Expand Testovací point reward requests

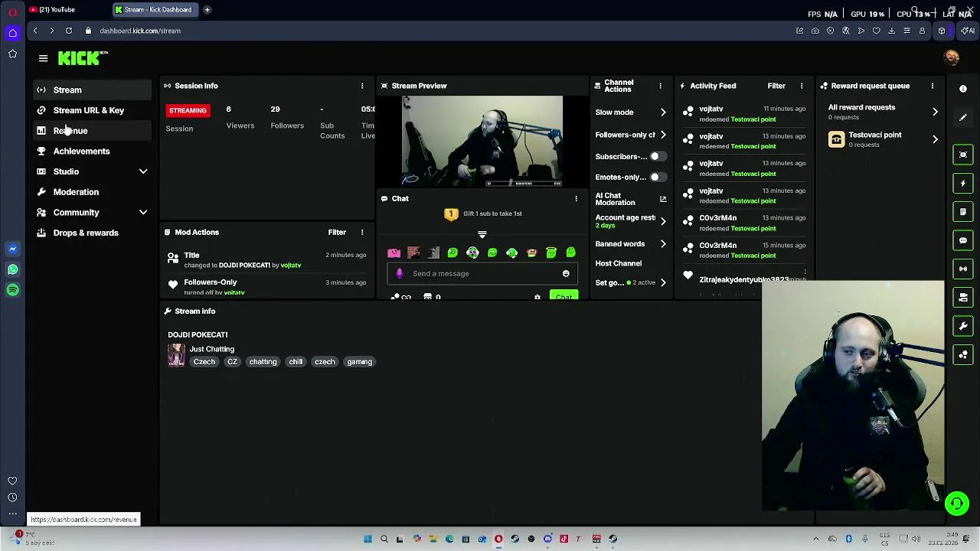(935, 139)
